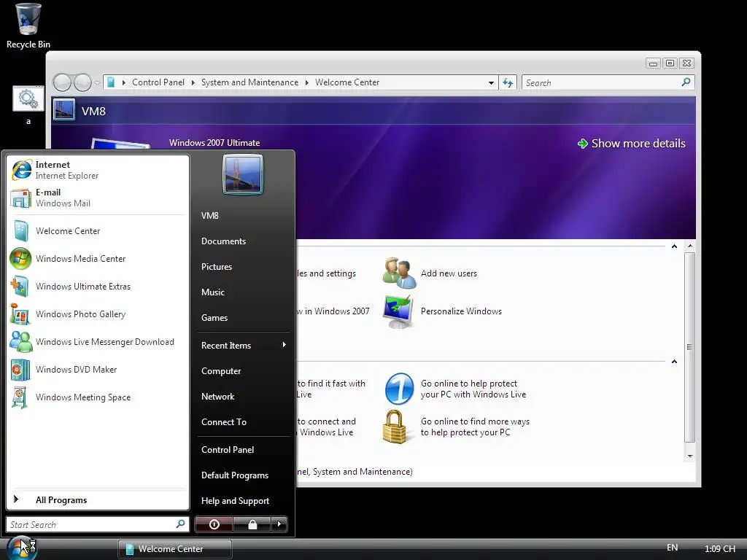Click Personalize Windows monitor icon
The width and height of the screenshot is (747, 560).
click(x=398, y=311)
